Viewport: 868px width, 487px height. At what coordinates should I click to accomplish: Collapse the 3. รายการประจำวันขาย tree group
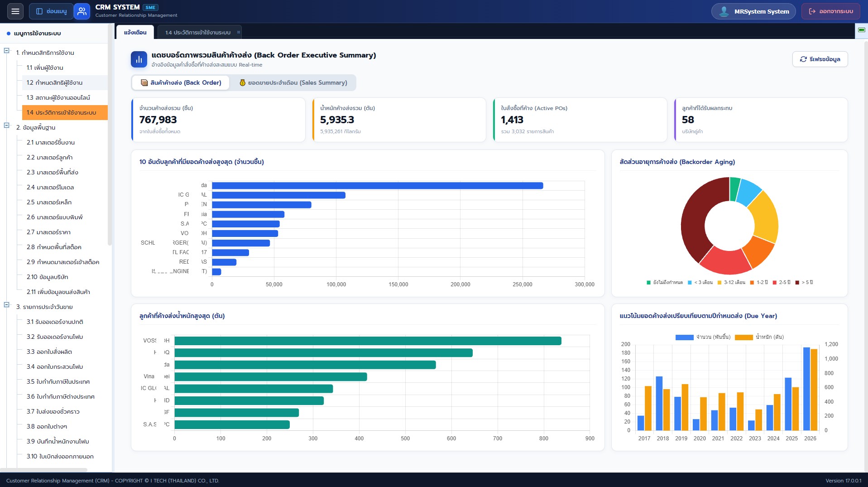7,305
